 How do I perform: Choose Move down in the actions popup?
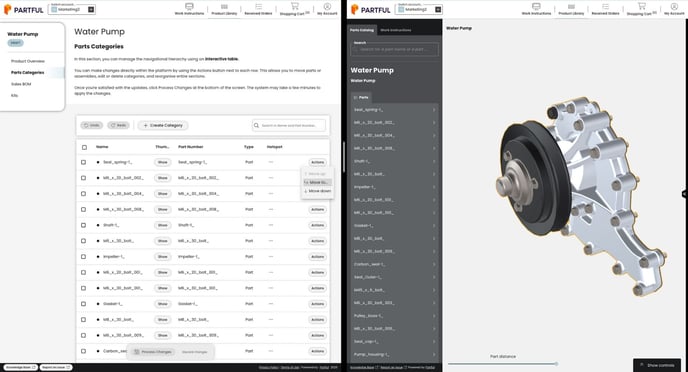pos(317,191)
